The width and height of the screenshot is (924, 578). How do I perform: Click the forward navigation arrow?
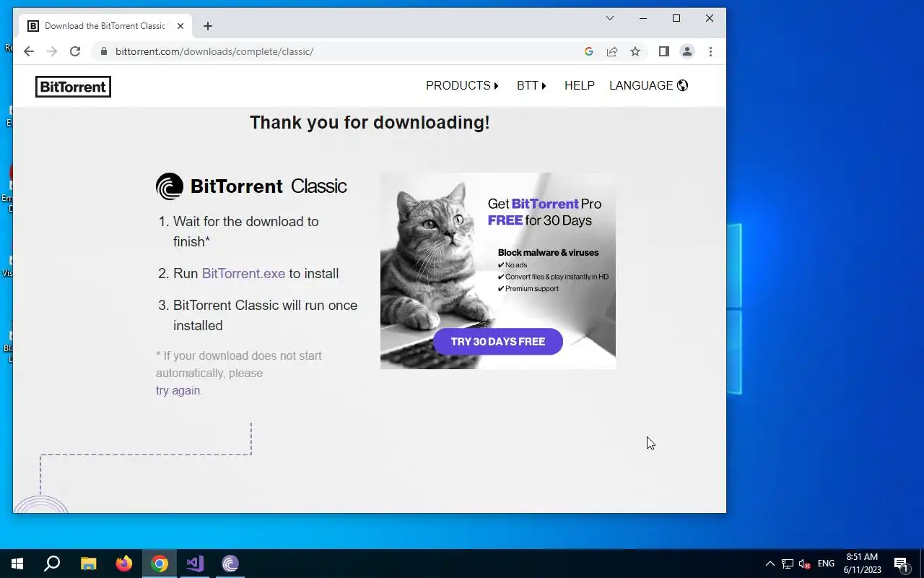point(52,51)
